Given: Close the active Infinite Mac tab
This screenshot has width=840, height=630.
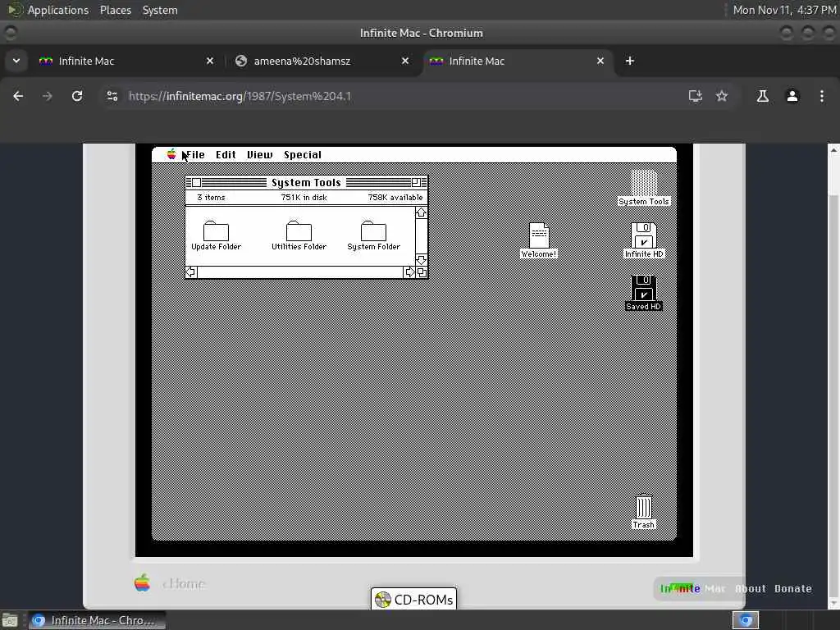Looking at the screenshot, I should point(600,61).
